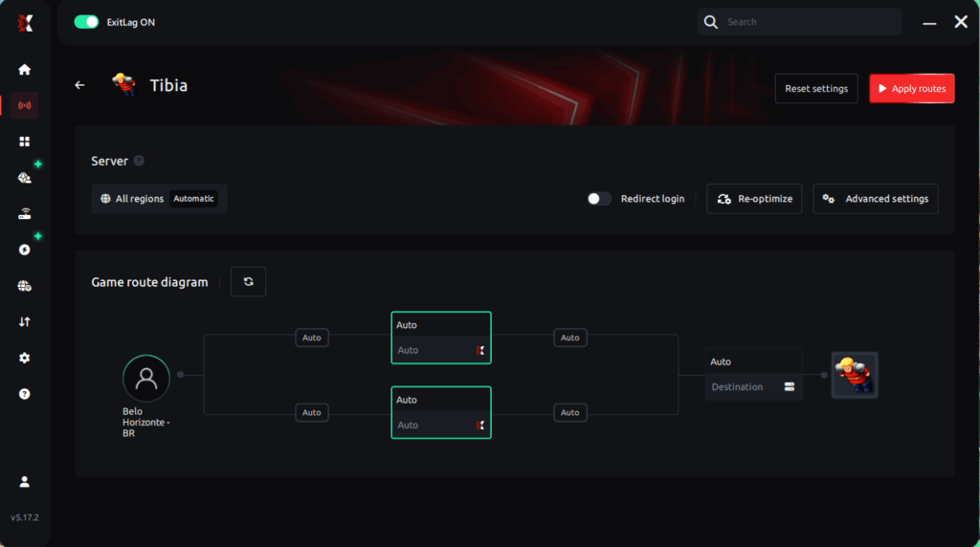
Task: Open the user account sidebar icon
Action: [24, 481]
